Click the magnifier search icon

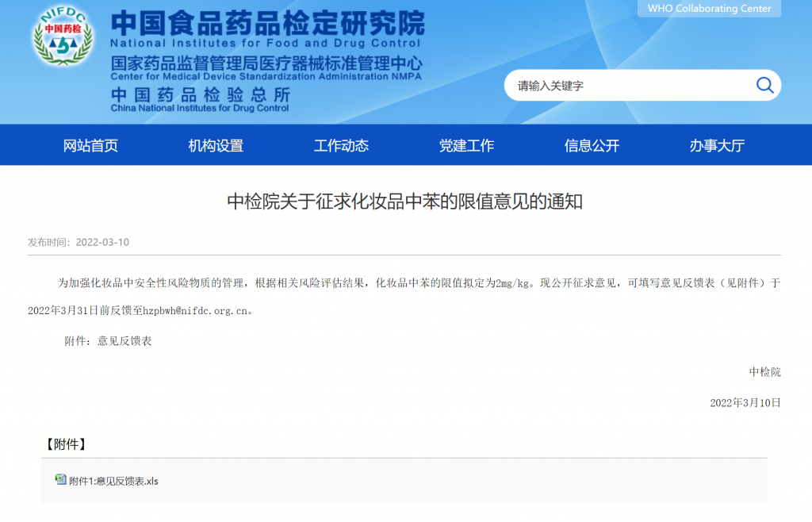click(765, 85)
